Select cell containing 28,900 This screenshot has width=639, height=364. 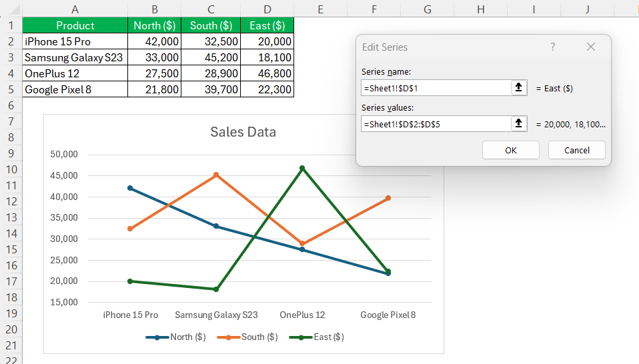(211, 73)
